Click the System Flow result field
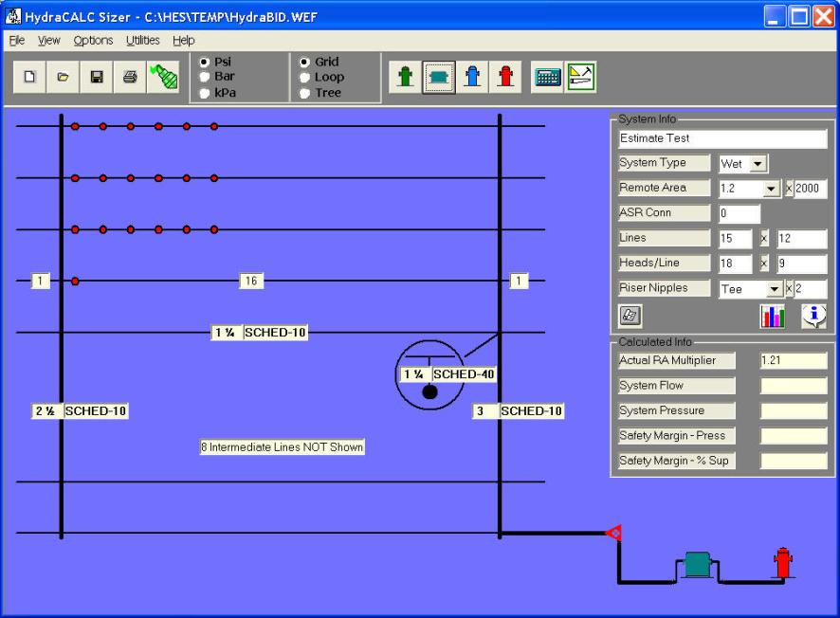This screenshot has width=840, height=618. tap(794, 386)
